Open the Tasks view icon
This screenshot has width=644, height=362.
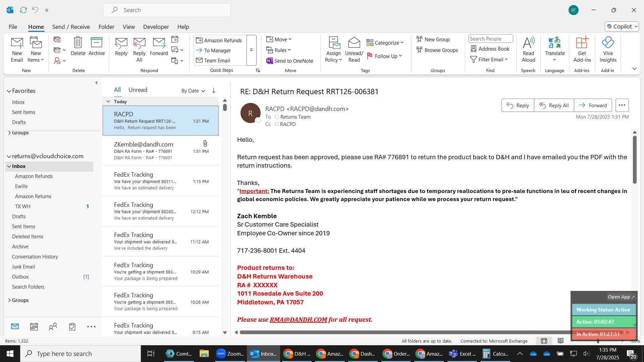(72, 326)
